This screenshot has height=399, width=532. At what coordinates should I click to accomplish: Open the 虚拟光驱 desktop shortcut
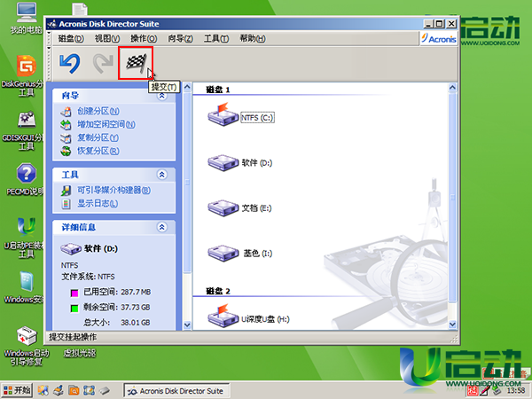[80, 353]
